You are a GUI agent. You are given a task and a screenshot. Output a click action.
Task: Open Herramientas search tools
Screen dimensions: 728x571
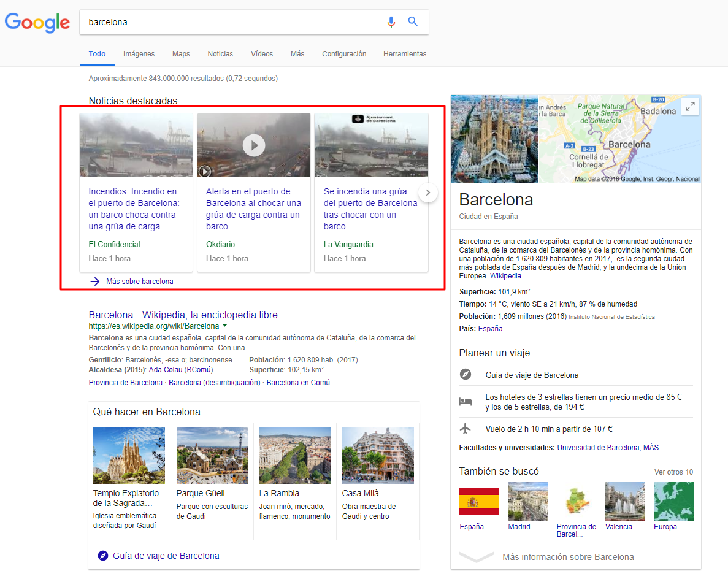pos(405,54)
